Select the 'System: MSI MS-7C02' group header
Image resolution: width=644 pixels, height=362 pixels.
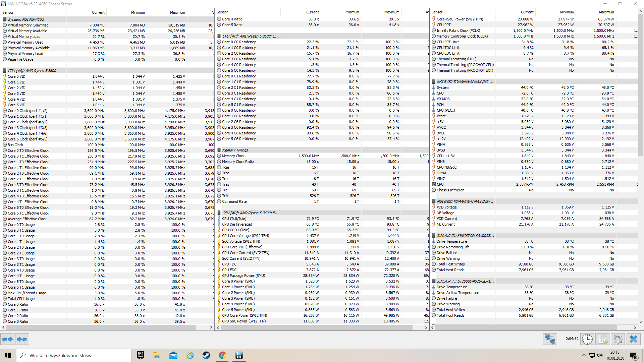tap(107, 19)
